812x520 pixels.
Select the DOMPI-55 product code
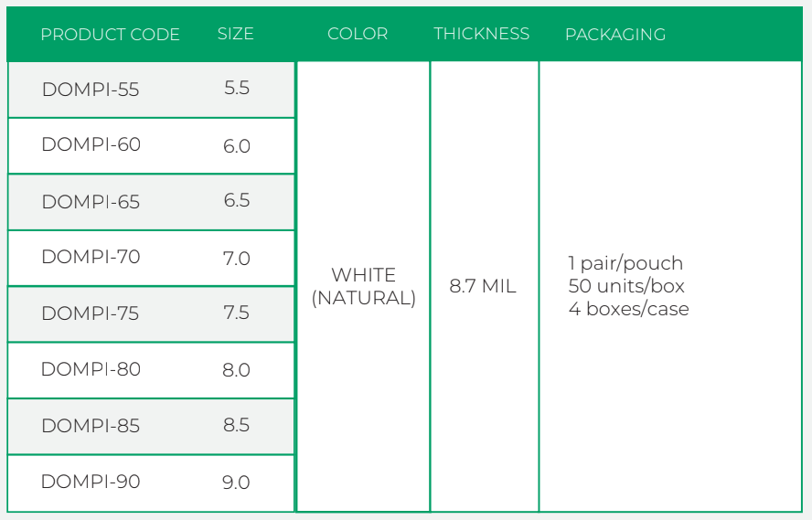(x=91, y=90)
